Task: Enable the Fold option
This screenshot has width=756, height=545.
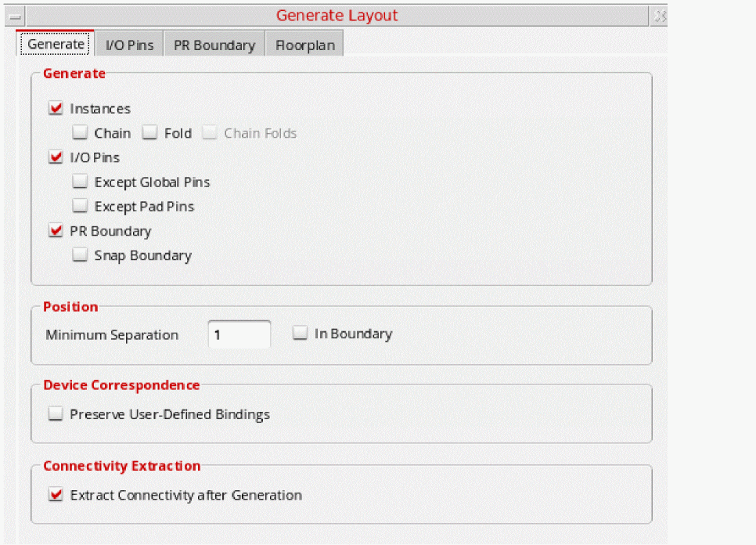Action: point(149,133)
